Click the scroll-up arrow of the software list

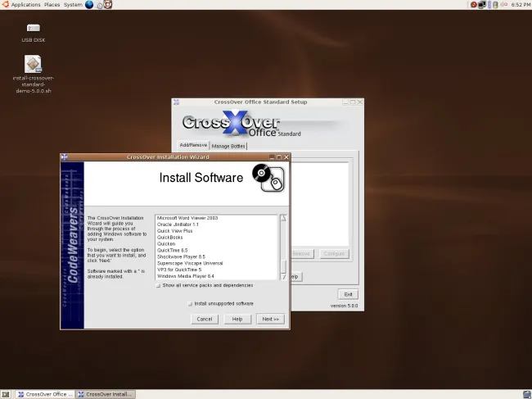283,219
